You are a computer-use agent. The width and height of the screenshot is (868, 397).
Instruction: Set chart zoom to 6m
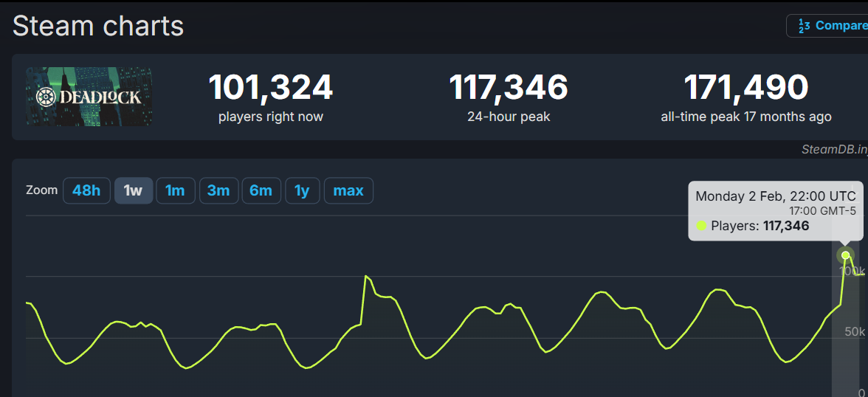[x=261, y=191]
